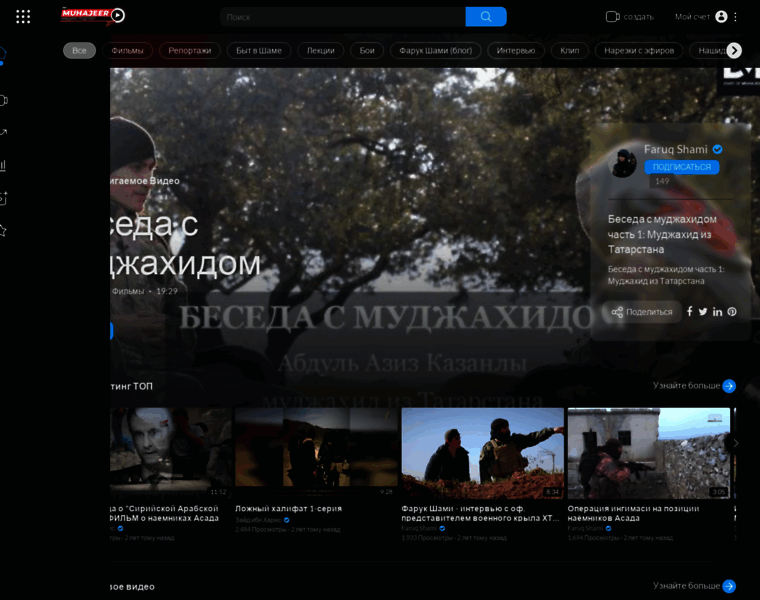Click the Muhajeer logo in header

[93, 16]
